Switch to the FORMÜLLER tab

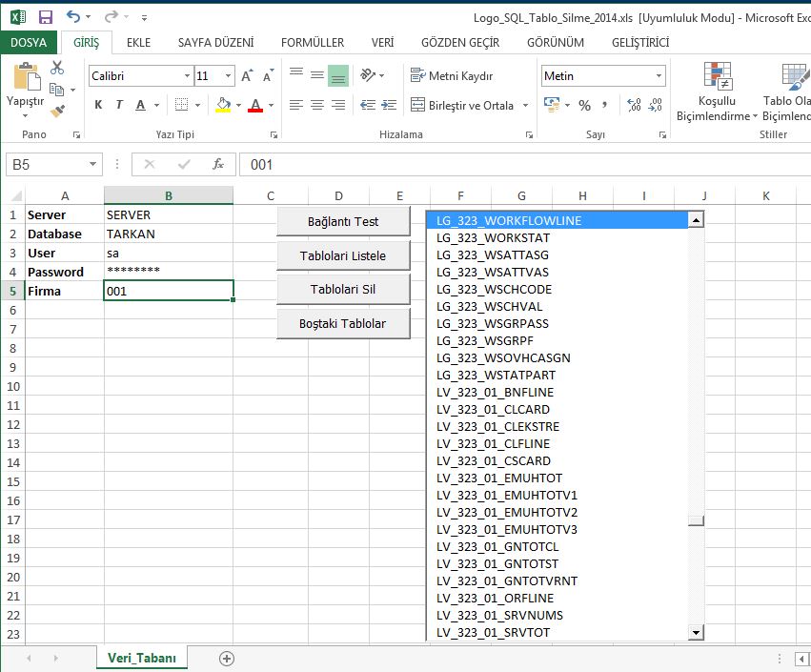(x=313, y=43)
